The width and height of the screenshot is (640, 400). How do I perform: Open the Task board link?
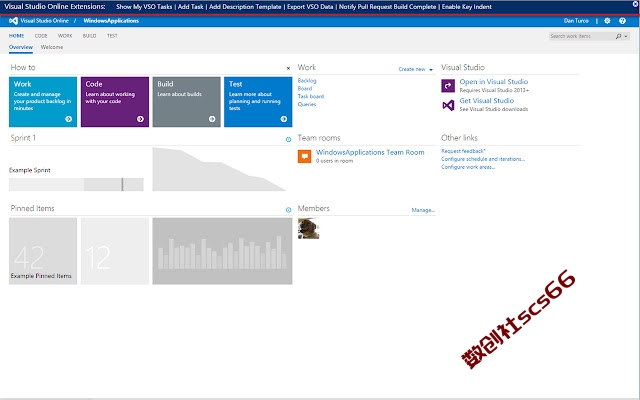click(311, 96)
